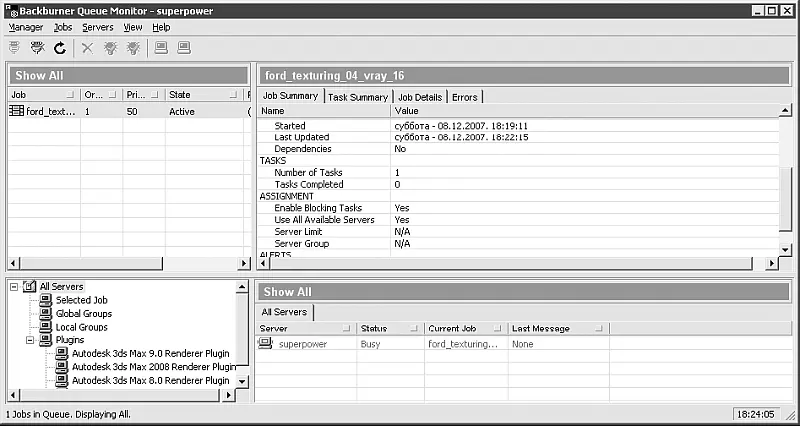
Task: Click the job summary horizontal scroll right arrow
Action: click(x=772, y=263)
